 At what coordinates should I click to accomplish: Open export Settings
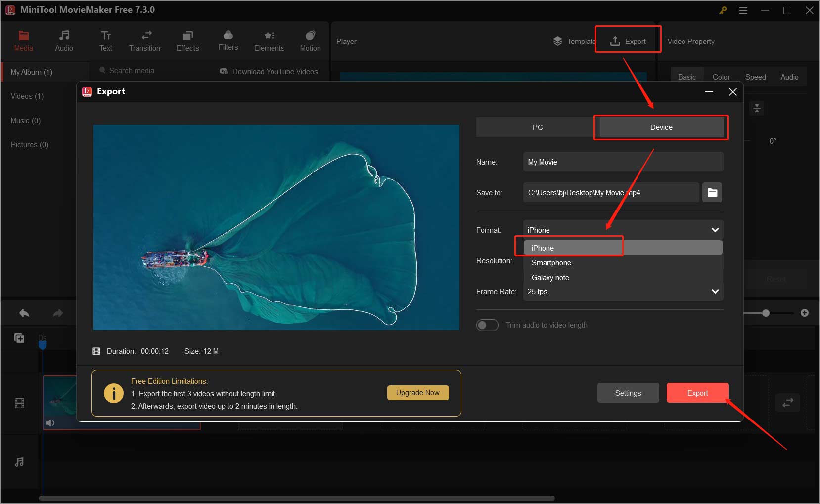click(628, 393)
